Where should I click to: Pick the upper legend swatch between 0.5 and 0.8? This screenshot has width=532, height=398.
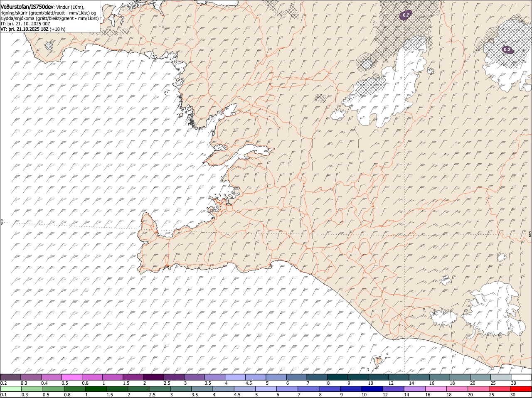[x=72, y=377]
